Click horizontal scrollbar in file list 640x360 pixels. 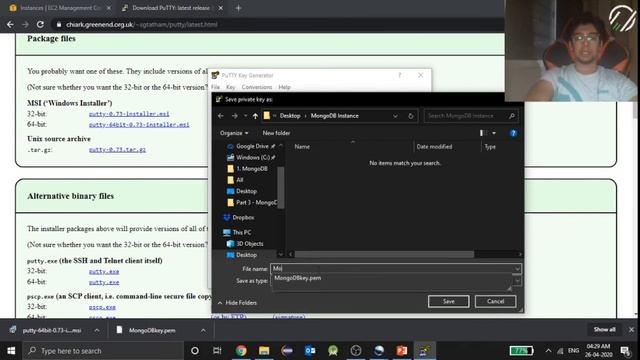click(384, 254)
